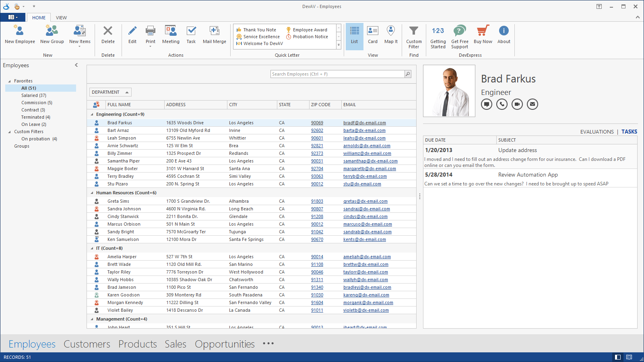Viewport: 644px width, 362px height.
Task: Collapse the Engineering group row
Action: click(x=92, y=114)
